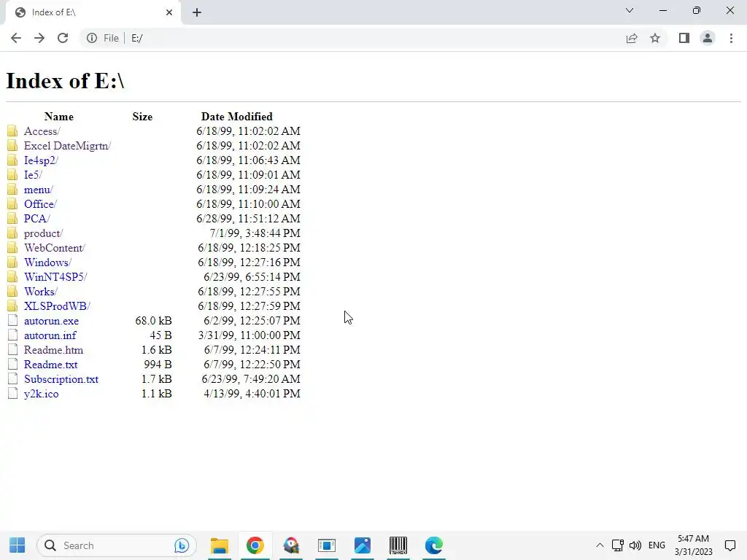The width and height of the screenshot is (747, 560).
Task: Click the file icon beside y2k.ico
Action: [x=13, y=393]
